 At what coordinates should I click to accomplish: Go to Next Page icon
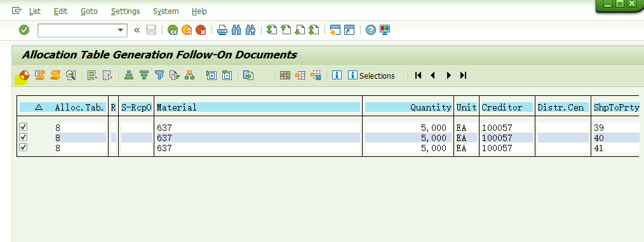pyautogui.click(x=300, y=30)
